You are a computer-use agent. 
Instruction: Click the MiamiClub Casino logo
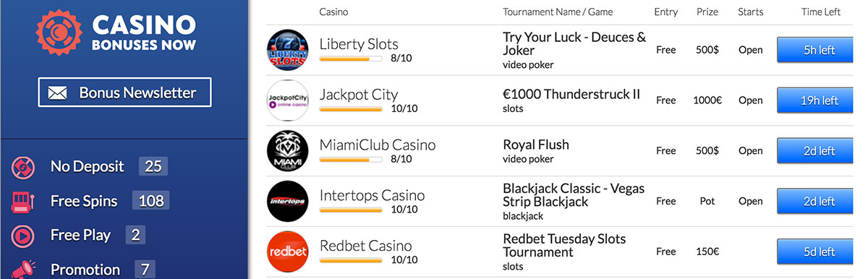tap(288, 151)
